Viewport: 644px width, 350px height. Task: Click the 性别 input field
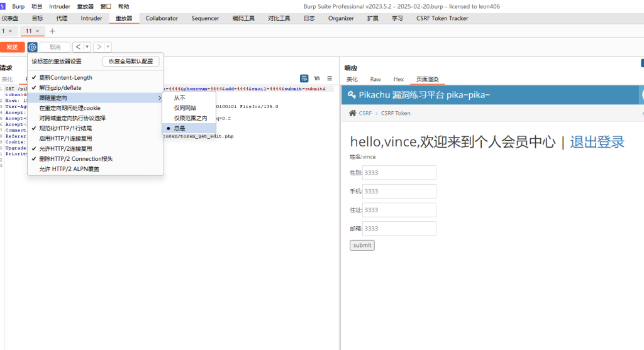(x=399, y=173)
